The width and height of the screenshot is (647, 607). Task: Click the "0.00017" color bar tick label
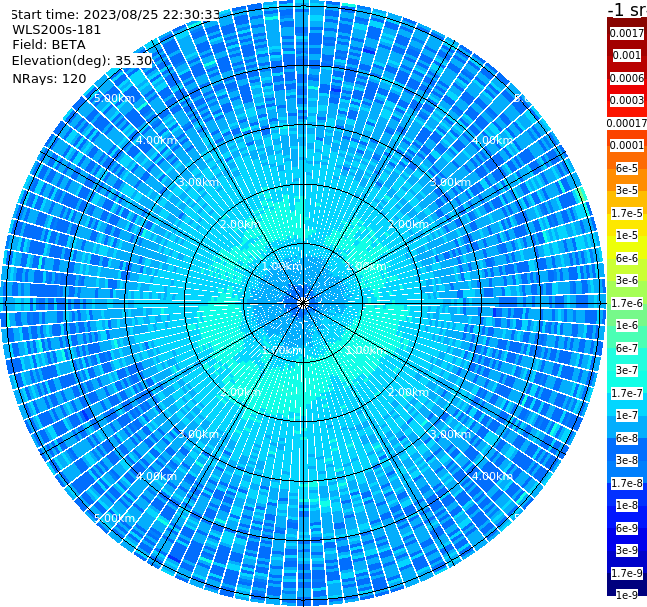[x=627, y=123]
